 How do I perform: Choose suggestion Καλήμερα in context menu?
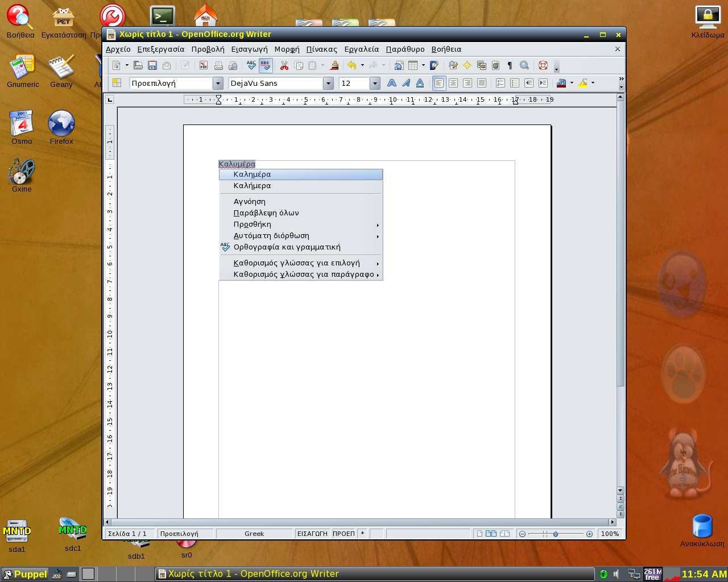[x=301, y=186]
